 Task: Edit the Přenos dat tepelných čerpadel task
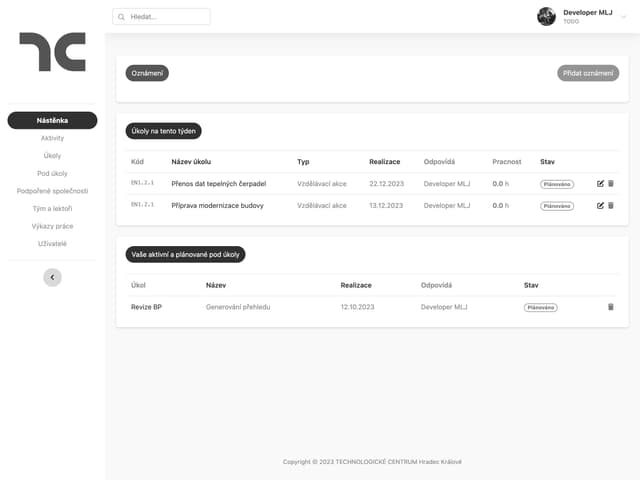coord(600,184)
